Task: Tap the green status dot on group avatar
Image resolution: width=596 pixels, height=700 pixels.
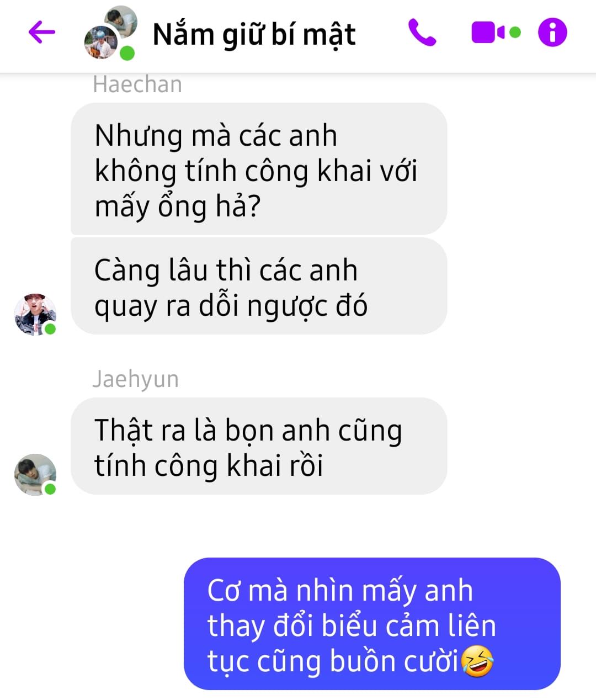Action: [127, 53]
